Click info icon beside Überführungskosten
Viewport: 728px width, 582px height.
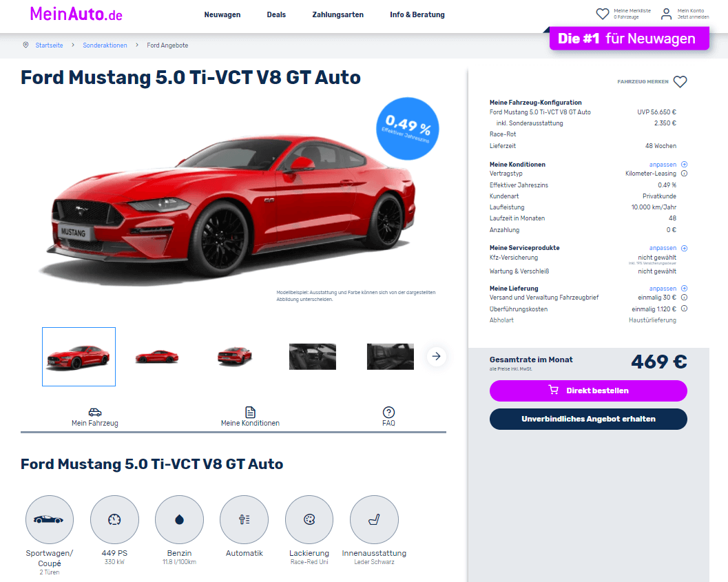684,309
